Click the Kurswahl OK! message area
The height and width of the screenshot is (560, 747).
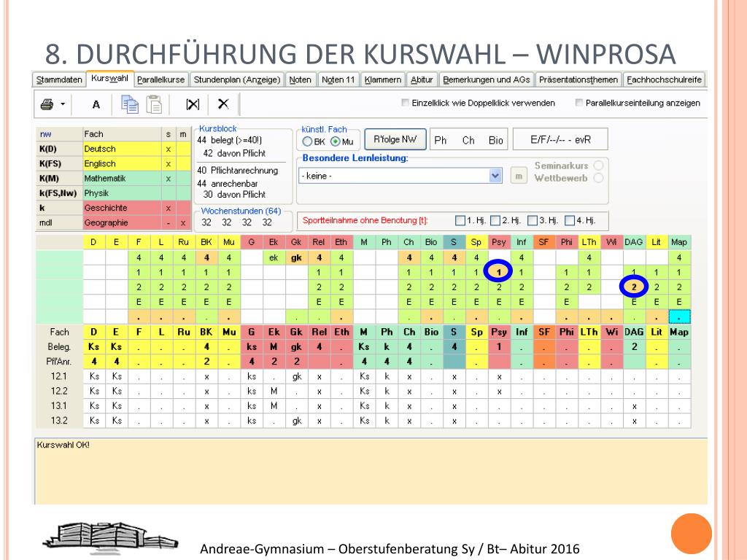[x=371, y=472]
